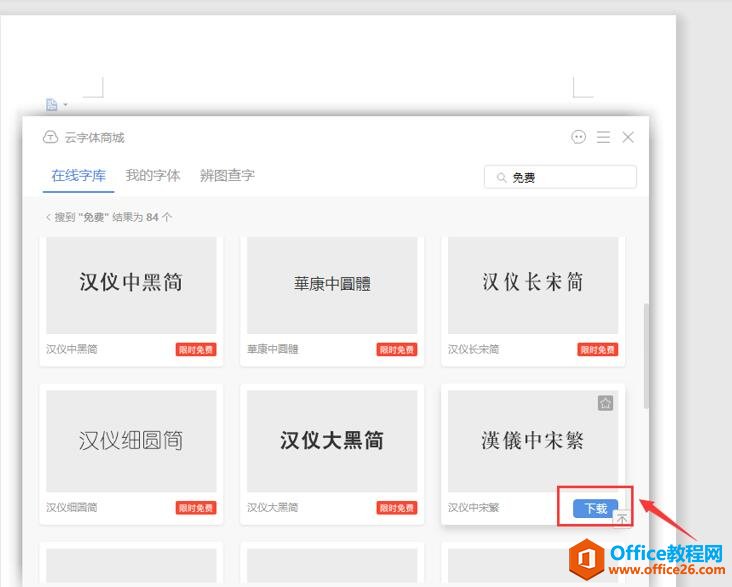Click 限时免费 badge for 汉仪长宋简
The height and width of the screenshot is (587, 732).
click(x=598, y=349)
